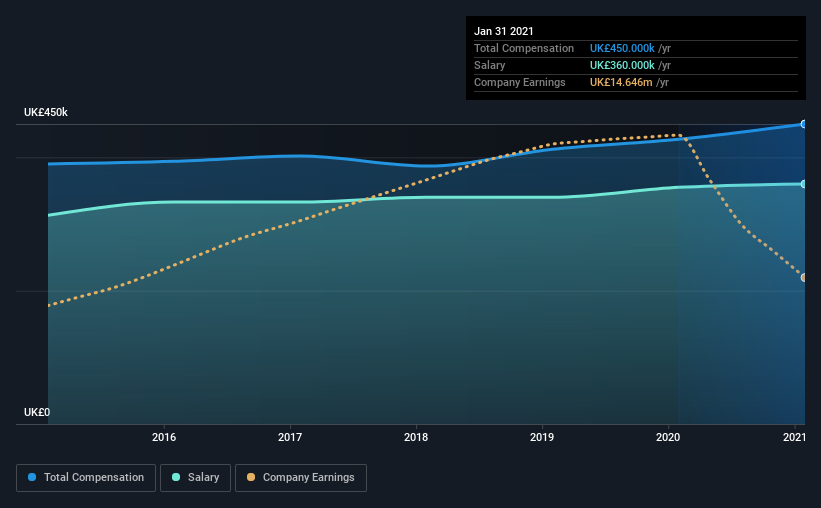Click the 2016 x-axis label

pyautogui.click(x=164, y=437)
